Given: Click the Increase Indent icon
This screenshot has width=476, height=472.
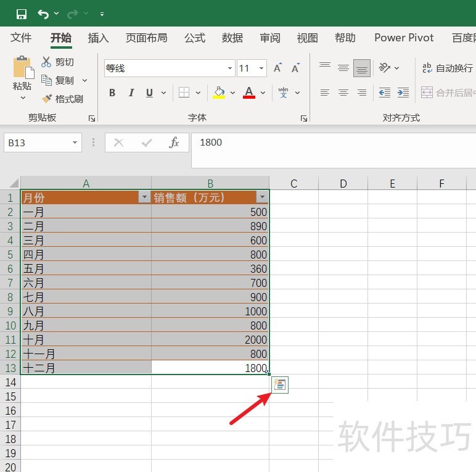Looking at the screenshot, I should pos(403,93).
